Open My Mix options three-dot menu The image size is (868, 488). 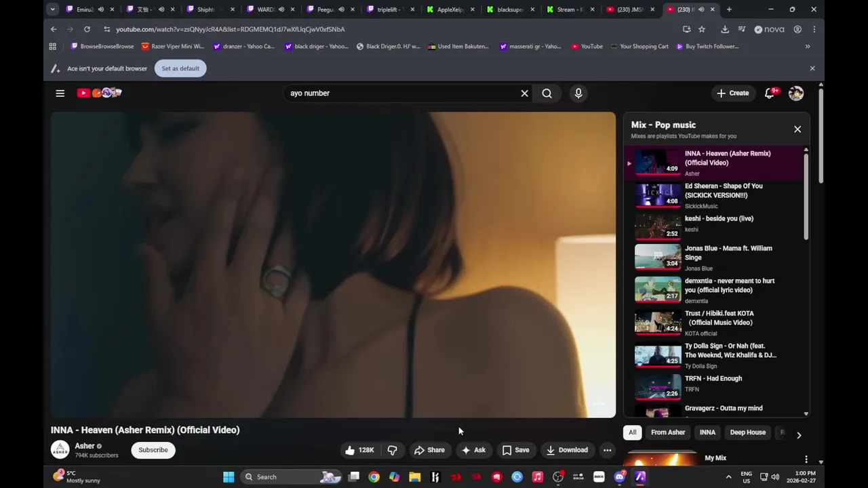(x=806, y=459)
